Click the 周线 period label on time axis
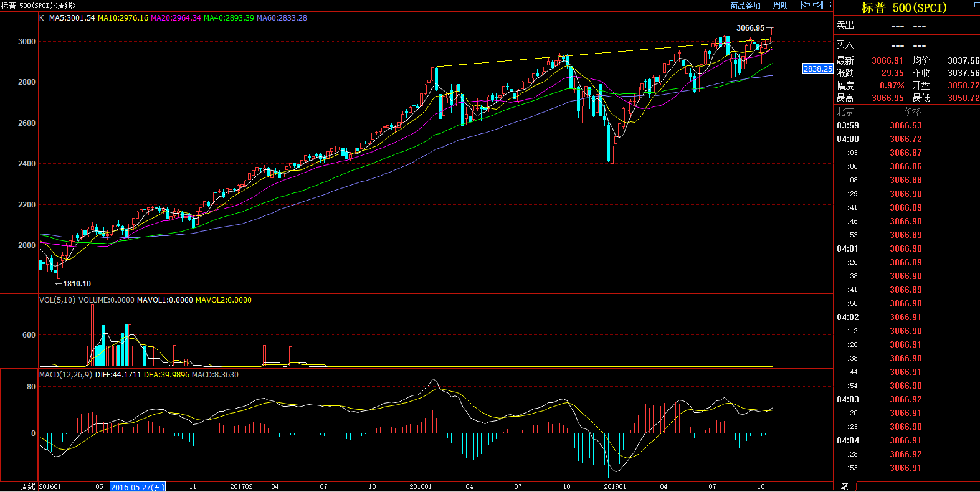The image size is (980, 492). coord(28,486)
